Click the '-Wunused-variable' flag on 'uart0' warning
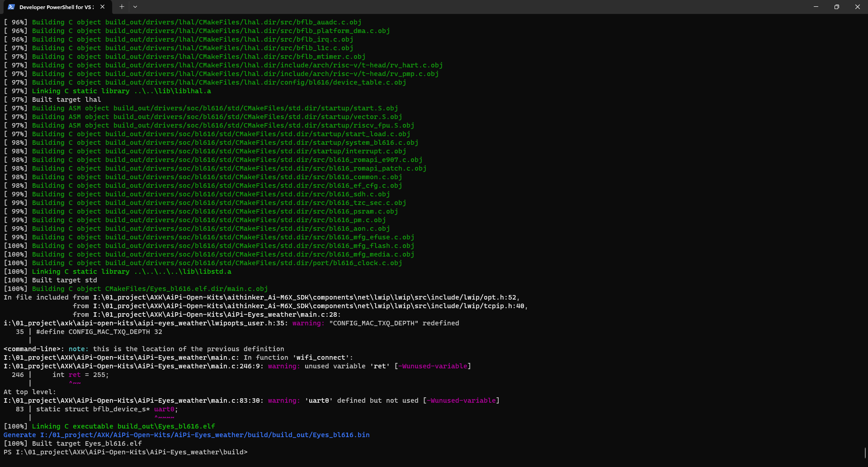The image size is (868, 467). point(461,400)
